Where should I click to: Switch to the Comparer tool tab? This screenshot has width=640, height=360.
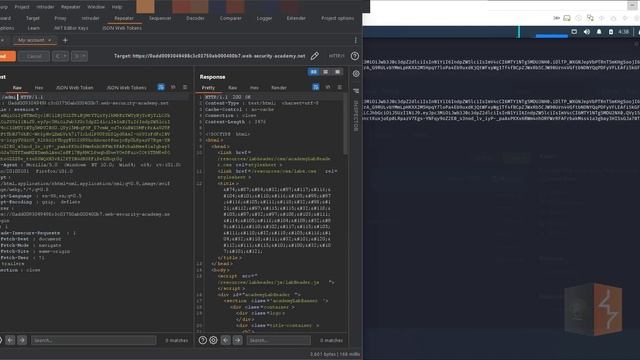pos(231,18)
